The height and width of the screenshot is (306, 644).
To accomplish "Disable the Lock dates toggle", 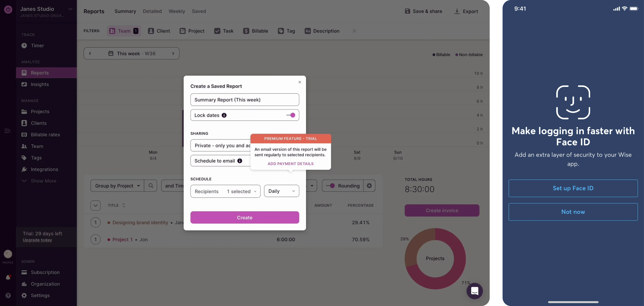I will point(291,115).
